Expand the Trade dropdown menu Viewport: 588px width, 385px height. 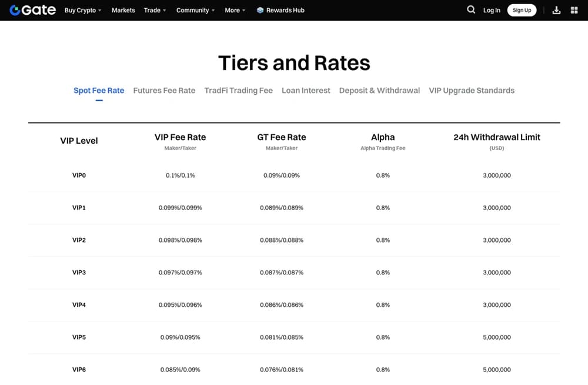pyautogui.click(x=155, y=10)
